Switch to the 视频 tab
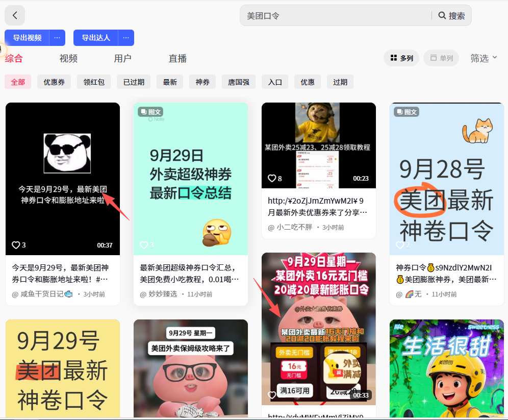The image size is (508, 420). tap(68, 58)
